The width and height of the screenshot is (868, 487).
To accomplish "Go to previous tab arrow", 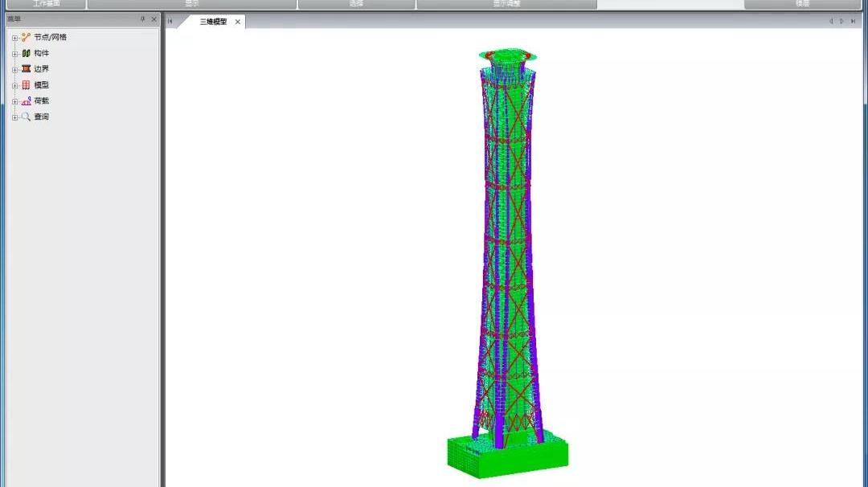I will pos(831,21).
